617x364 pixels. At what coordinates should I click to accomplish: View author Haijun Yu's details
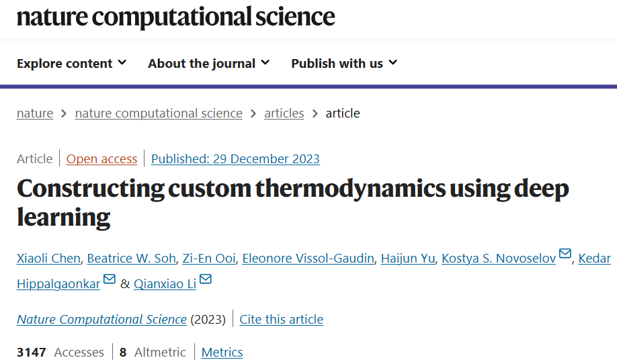pos(408,259)
